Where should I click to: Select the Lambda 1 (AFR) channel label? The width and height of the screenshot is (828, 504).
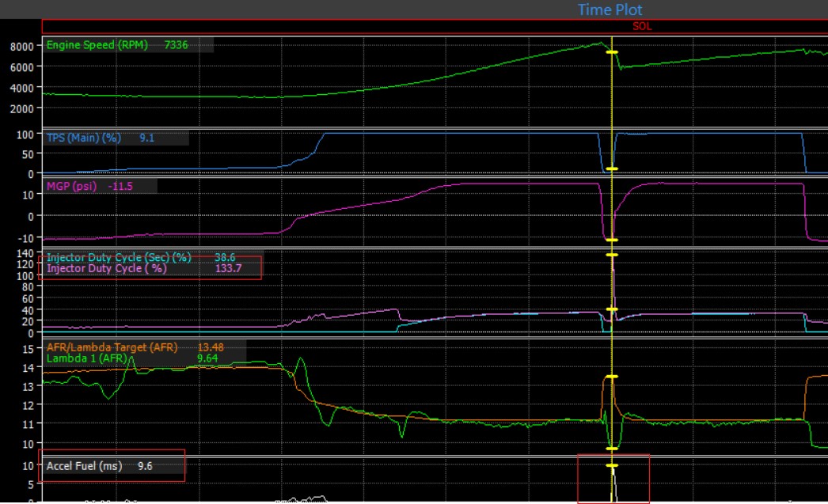tap(86, 358)
